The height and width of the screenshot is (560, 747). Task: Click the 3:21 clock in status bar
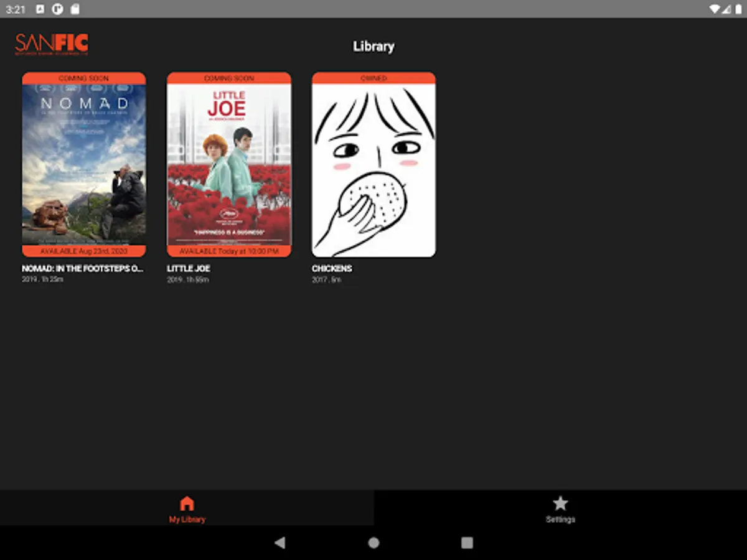pos(16,9)
